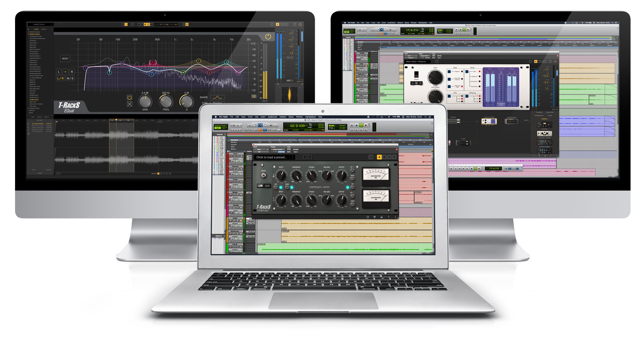Screen dimensions: 644x353
Task: Delete selected EQ band with X icon
Action: [x=130, y=104]
